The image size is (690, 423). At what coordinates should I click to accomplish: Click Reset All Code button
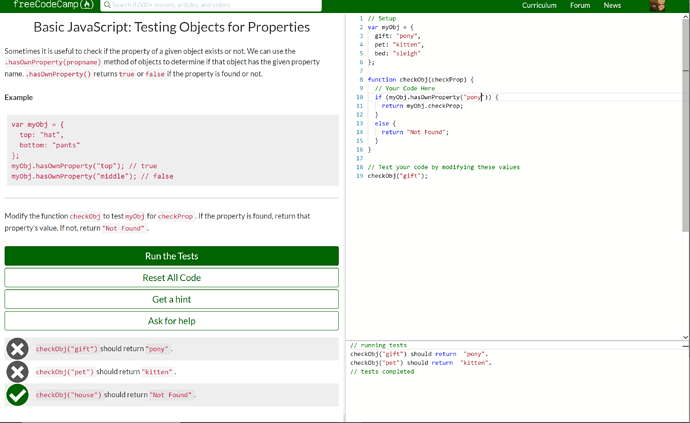[x=171, y=277]
